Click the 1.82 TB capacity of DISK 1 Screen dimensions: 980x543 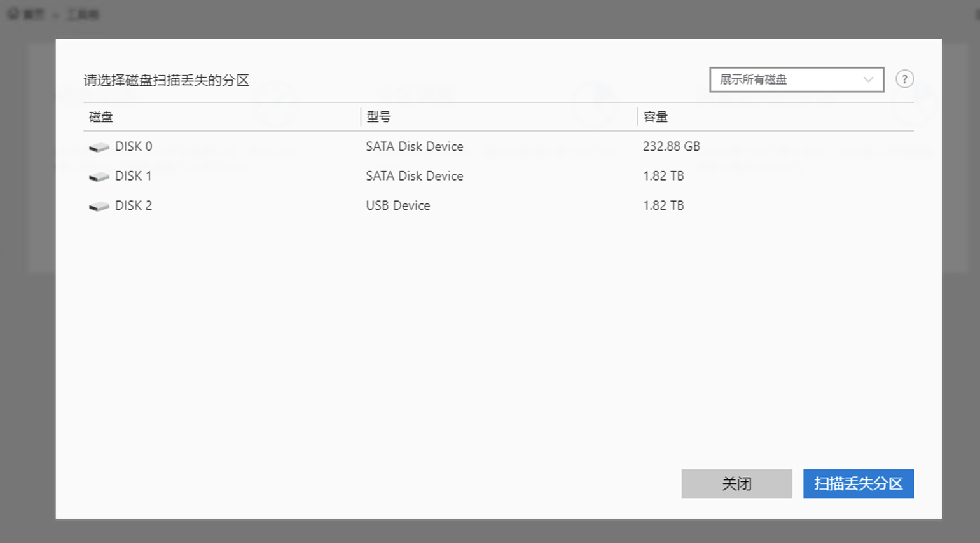663,176
